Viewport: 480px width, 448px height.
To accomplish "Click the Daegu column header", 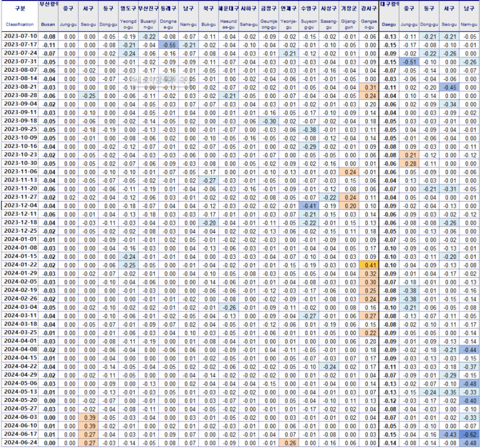I will [389, 16].
